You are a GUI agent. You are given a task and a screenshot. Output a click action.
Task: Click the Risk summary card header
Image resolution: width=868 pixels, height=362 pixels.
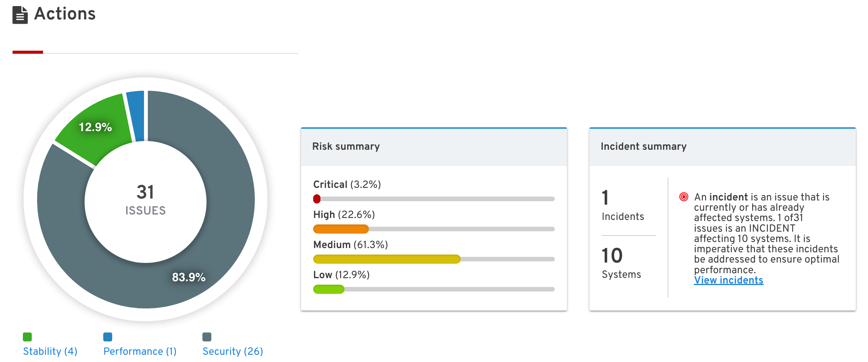[x=434, y=147]
